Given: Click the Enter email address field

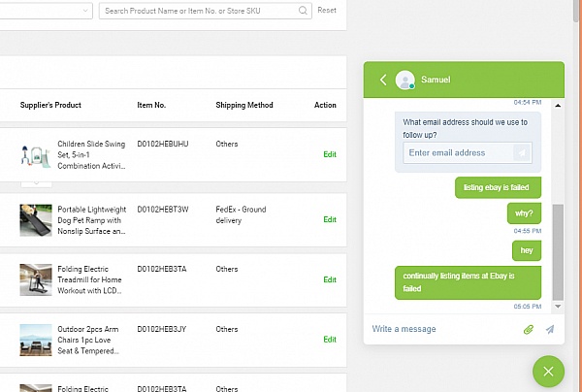Looking at the screenshot, I should point(456,153).
